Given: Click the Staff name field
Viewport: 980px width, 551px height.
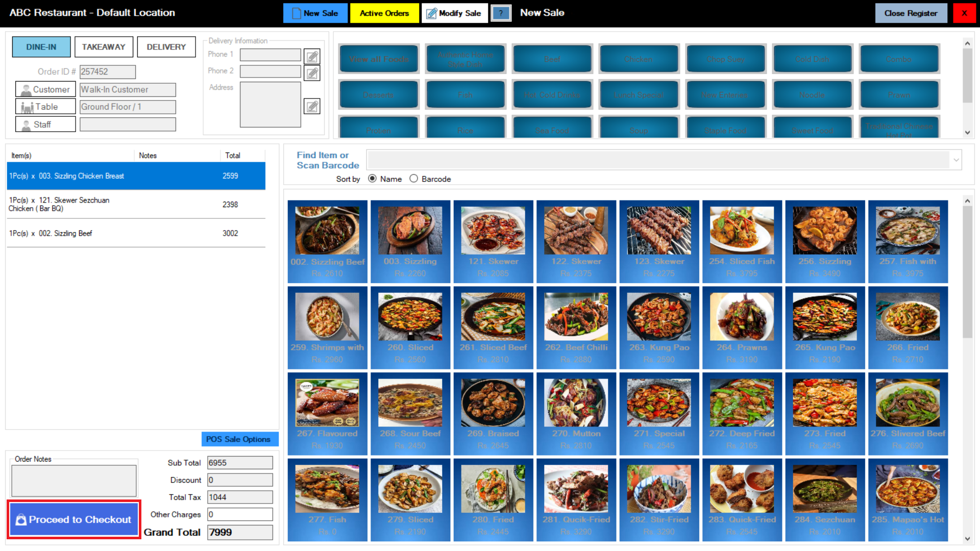Looking at the screenshot, I should pos(128,124).
